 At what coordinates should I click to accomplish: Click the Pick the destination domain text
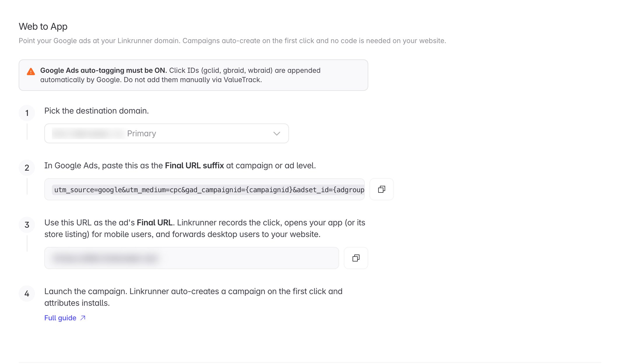(96, 111)
